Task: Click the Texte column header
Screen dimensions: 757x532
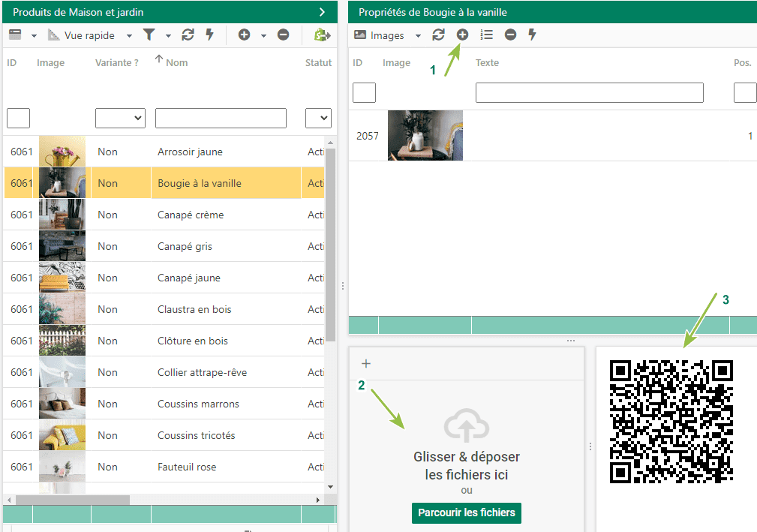Action: click(487, 63)
